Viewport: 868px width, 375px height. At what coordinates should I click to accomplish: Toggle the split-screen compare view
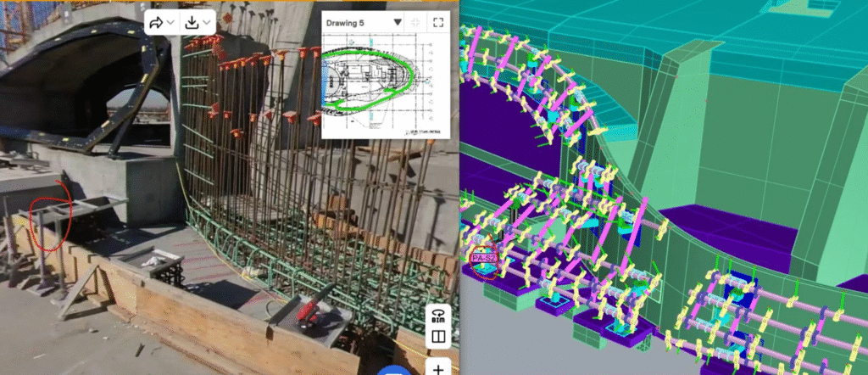click(x=438, y=339)
